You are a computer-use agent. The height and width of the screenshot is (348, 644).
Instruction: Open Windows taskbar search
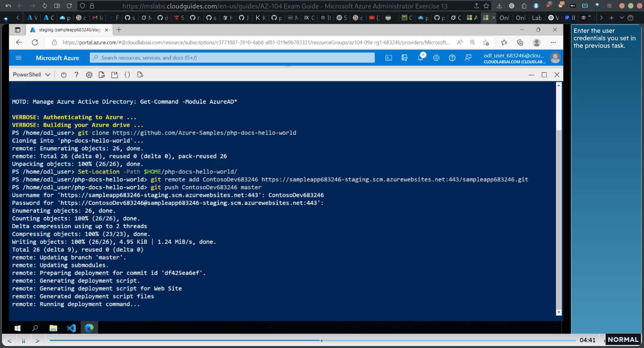click(35, 328)
